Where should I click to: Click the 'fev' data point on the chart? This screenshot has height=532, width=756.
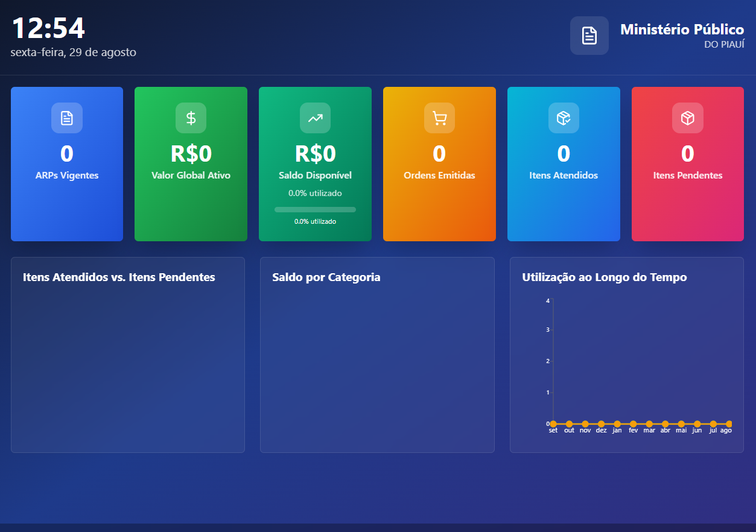click(634, 424)
